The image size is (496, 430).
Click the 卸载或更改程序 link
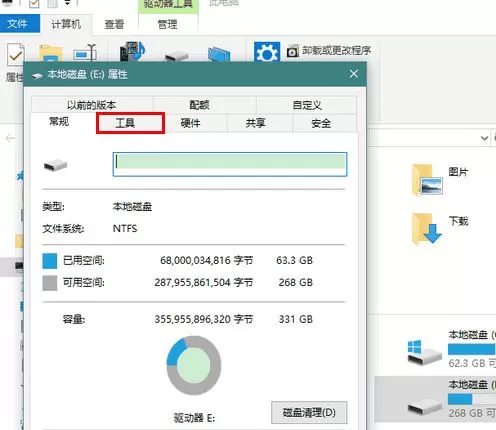[x=337, y=51]
